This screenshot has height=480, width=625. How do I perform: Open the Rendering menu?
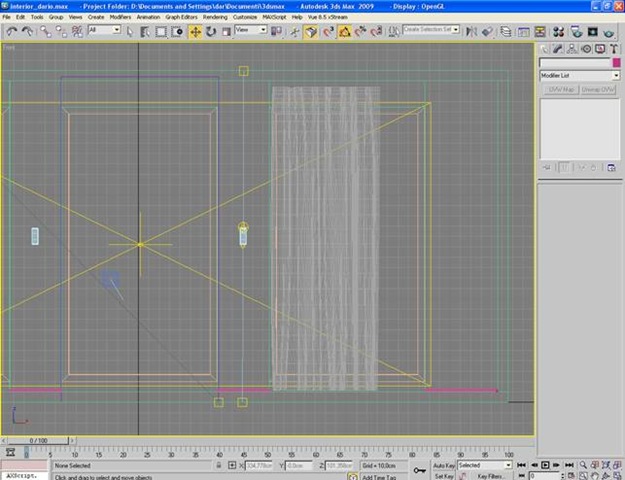pos(215,17)
